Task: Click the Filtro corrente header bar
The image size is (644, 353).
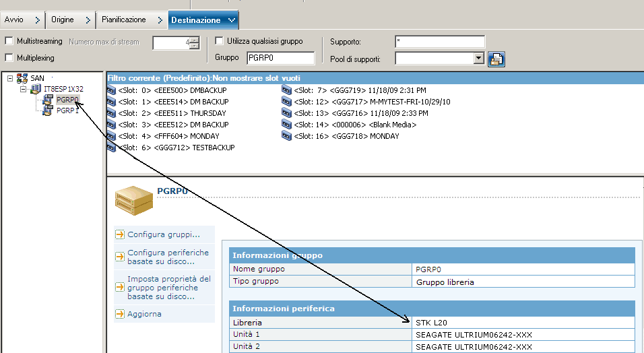Action: pyautogui.click(x=375, y=78)
